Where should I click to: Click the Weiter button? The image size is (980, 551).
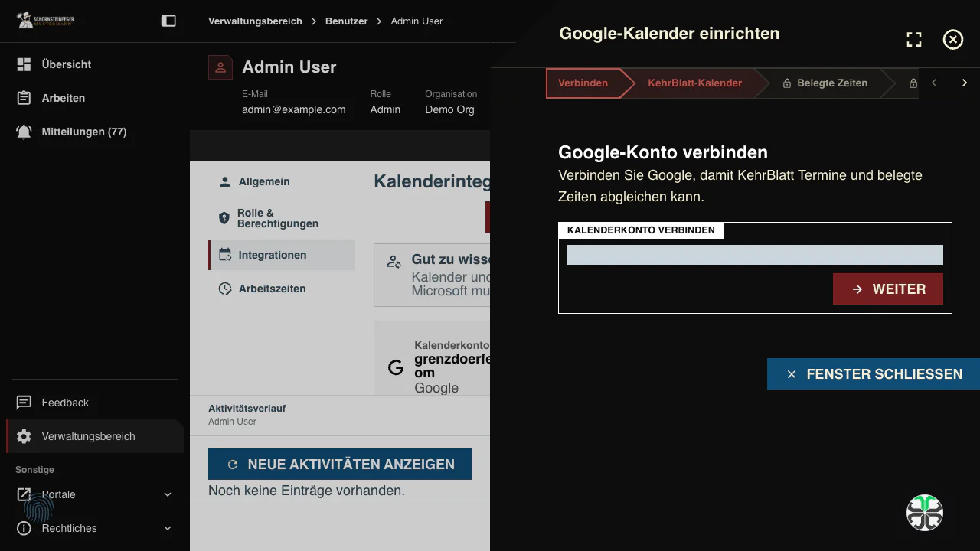click(888, 289)
